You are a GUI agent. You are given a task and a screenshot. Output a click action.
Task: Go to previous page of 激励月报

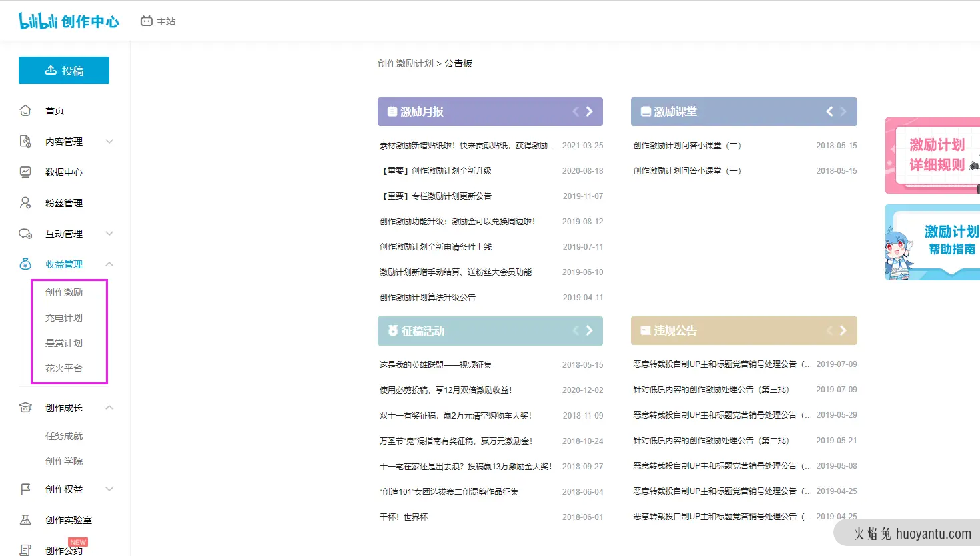576,111
